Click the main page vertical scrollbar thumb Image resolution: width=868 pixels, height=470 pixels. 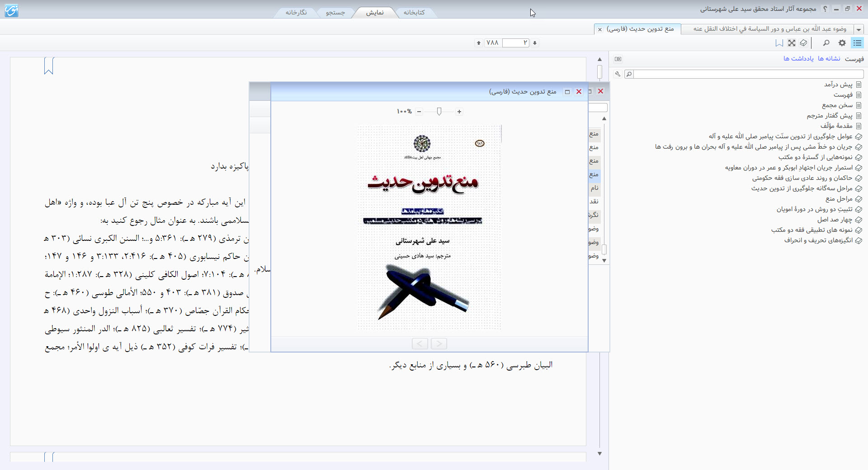[599, 72]
